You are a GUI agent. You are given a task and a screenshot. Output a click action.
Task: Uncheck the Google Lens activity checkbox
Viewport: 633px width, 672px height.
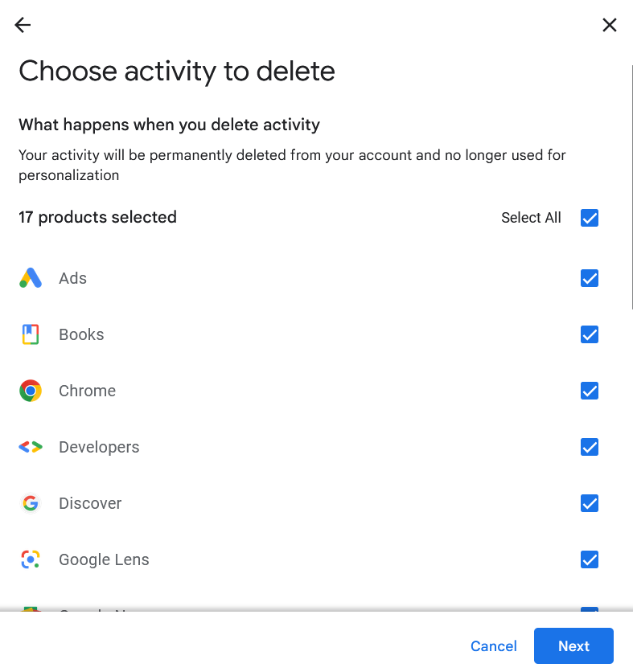(590, 559)
